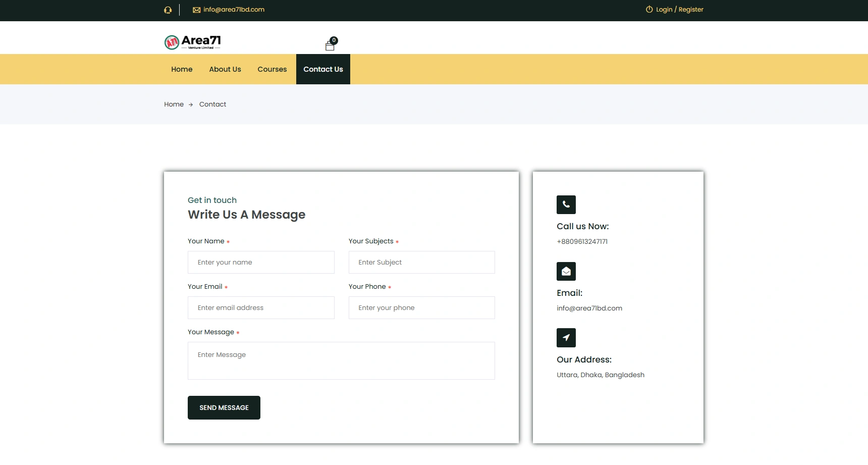Viewport: 868px width, 465px height.
Task: Click into the Enter Subject field
Action: 421,263
